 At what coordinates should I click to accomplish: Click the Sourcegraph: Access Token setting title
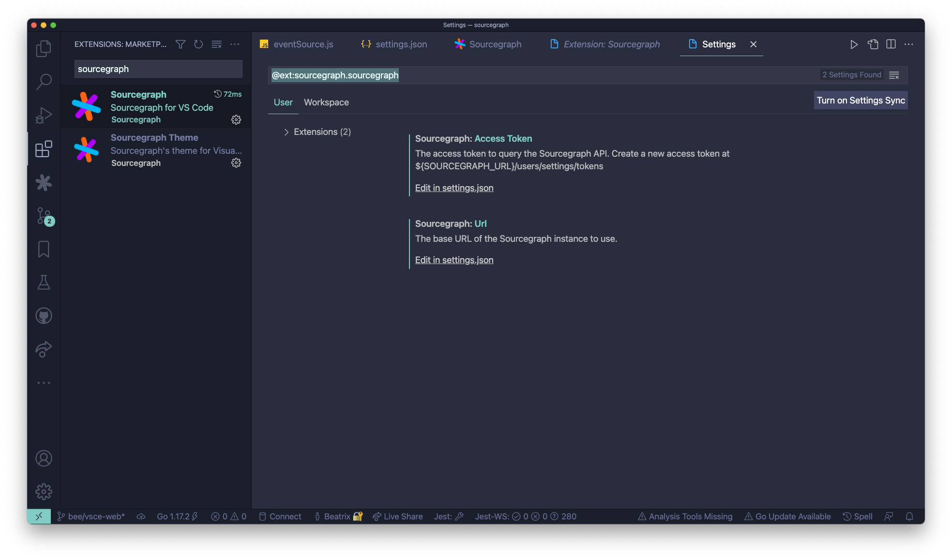point(473,139)
